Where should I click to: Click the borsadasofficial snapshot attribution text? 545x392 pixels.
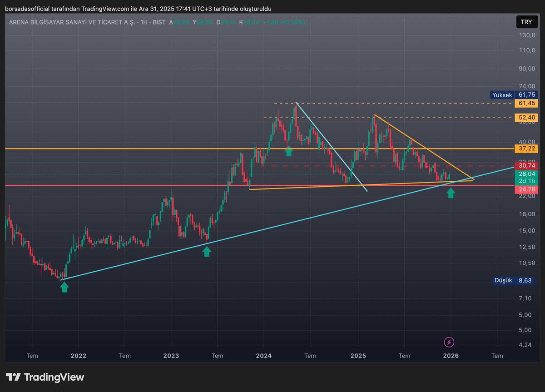pyautogui.click(x=138, y=9)
